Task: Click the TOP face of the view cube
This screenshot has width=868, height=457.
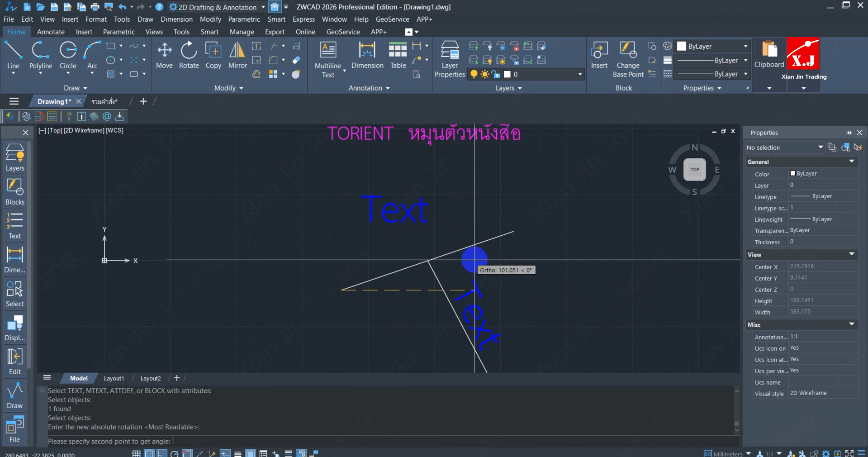Action: (694, 170)
